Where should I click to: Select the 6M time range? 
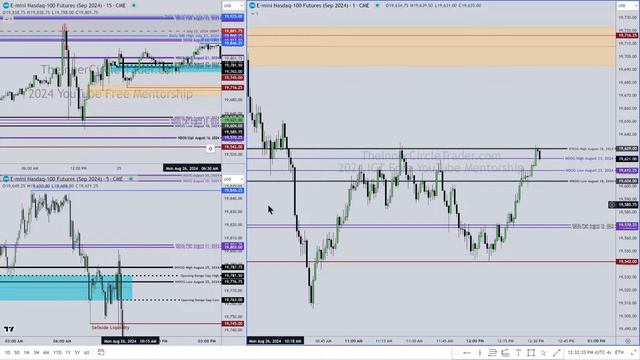click(x=46, y=352)
